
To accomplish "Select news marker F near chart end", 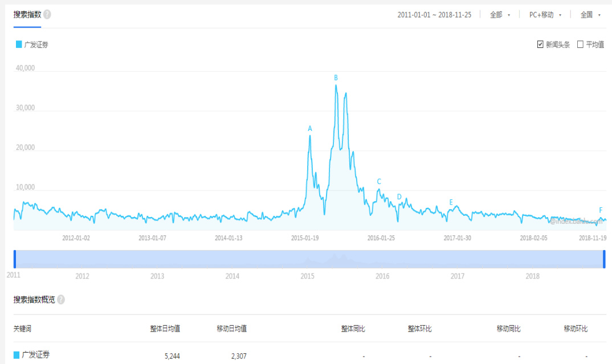I will tap(601, 210).
